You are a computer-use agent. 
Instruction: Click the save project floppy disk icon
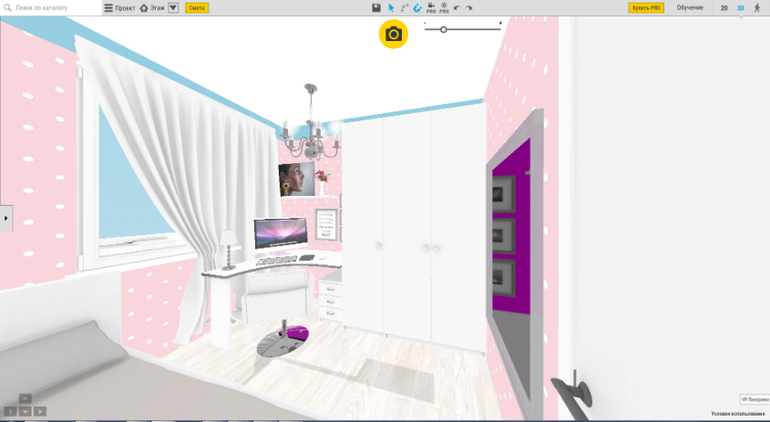(376, 8)
